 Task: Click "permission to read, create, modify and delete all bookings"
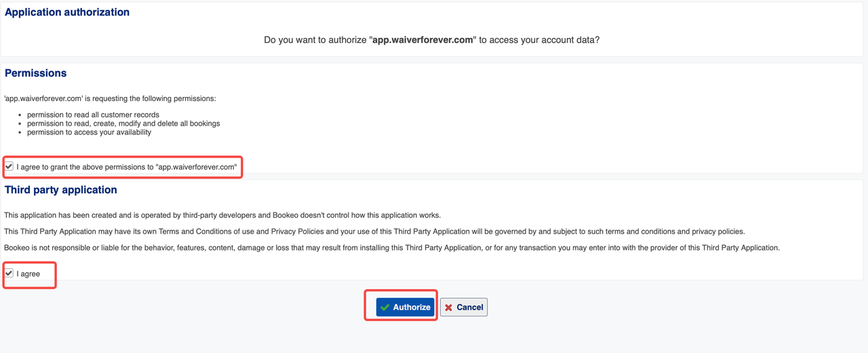pyautogui.click(x=123, y=124)
